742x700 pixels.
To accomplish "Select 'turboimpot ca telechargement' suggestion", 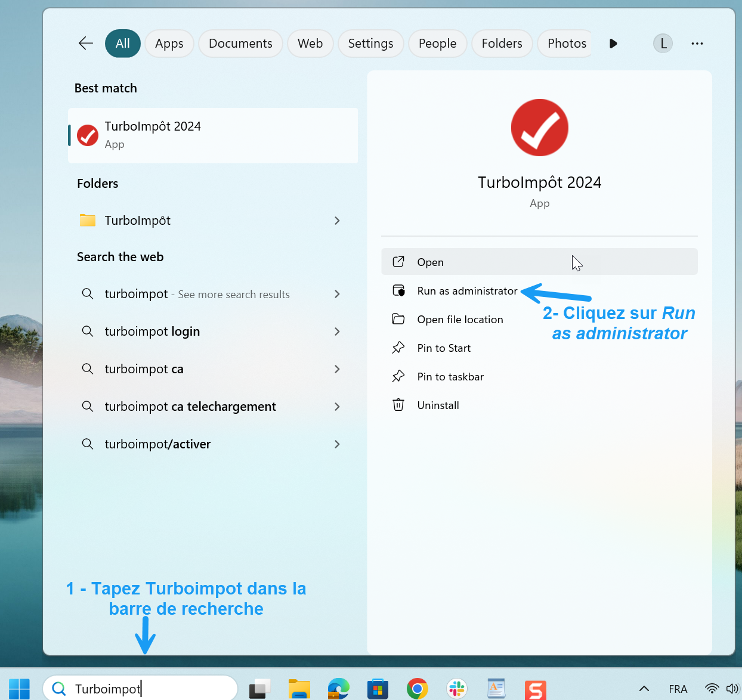I will 213,407.
